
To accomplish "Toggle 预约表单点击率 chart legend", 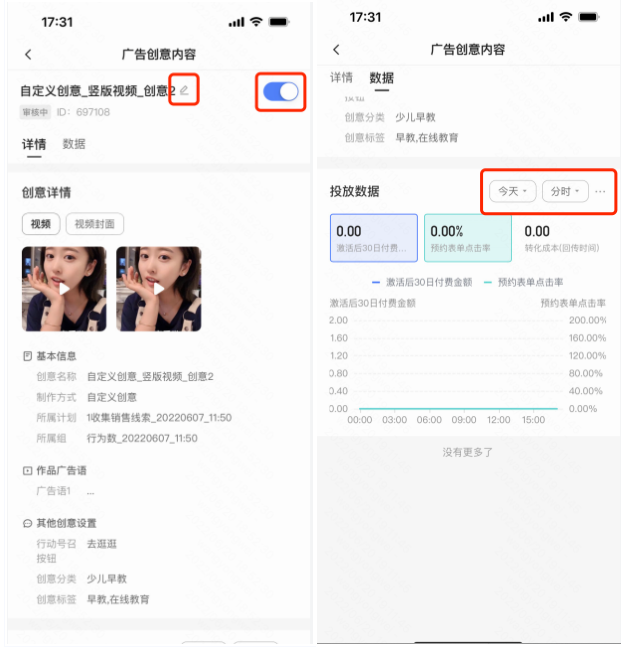I will click(x=523, y=282).
